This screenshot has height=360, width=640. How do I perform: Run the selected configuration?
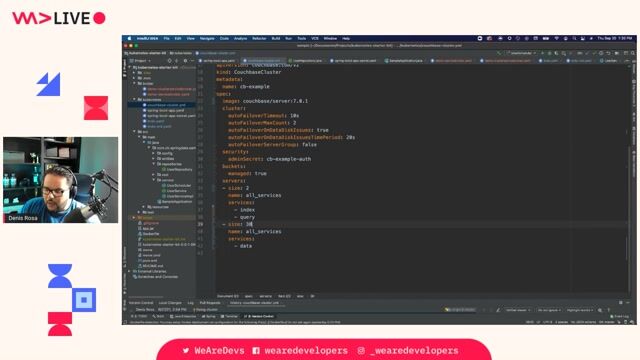(x=542, y=53)
